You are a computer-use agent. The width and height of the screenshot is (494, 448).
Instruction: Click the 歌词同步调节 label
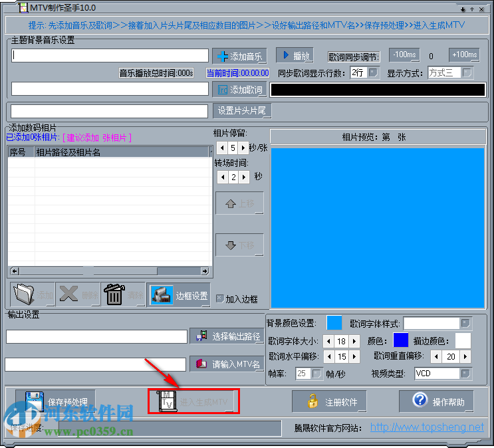click(354, 56)
